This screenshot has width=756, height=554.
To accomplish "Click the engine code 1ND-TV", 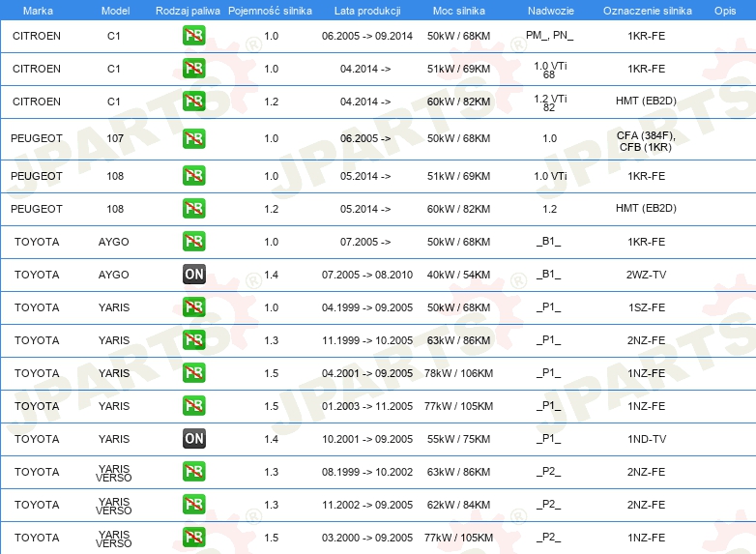I will [647, 439].
